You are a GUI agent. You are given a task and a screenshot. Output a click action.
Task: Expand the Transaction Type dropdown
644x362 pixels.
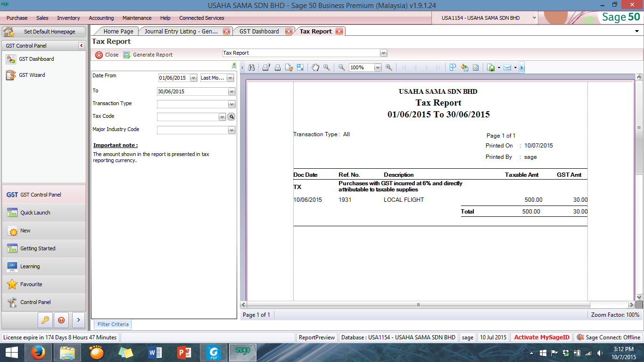click(x=231, y=104)
